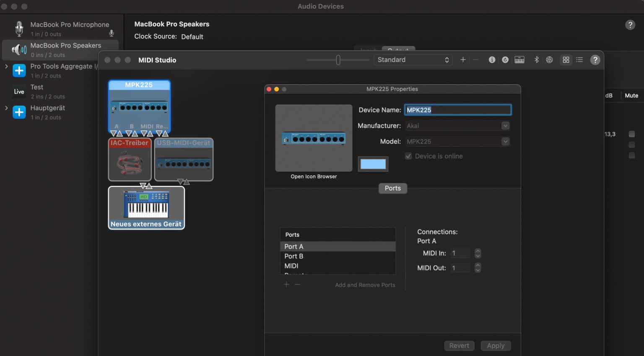Add a new MIDI device with the plus icon
The width and height of the screenshot is (644, 356).
pyautogui.click(x=463, y=60)
